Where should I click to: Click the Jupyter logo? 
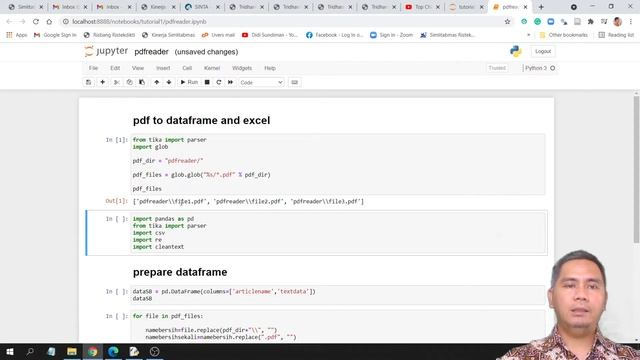[106, 51]
